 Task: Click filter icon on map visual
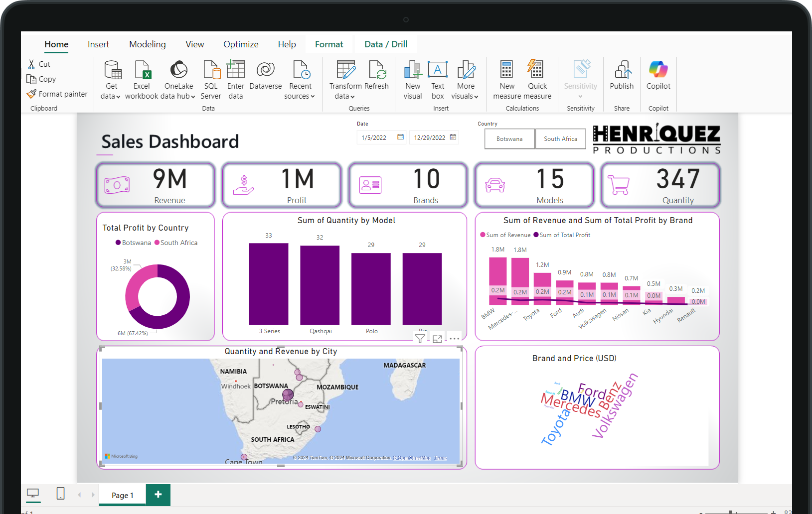click(420, 339)
